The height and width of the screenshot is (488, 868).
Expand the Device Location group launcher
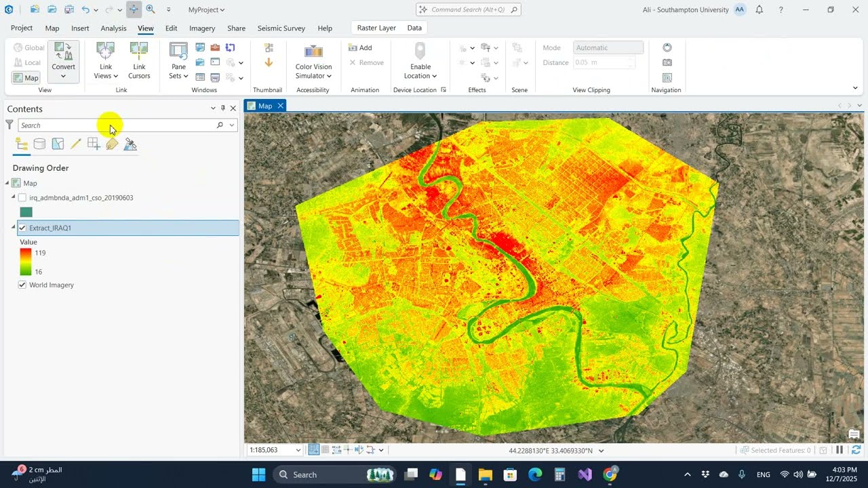(x=443, y=89)
